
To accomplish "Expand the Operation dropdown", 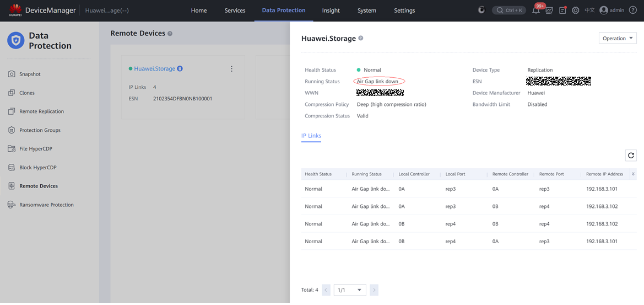I will [618, 39].
